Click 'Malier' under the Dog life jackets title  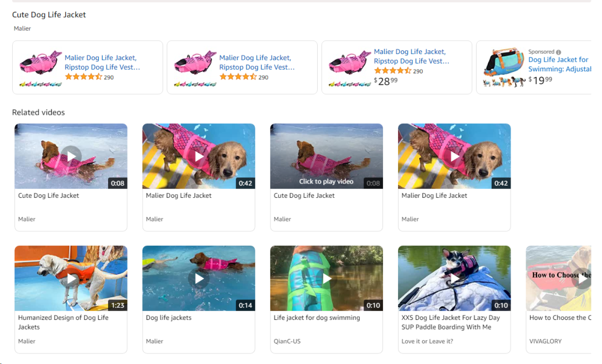coord(154,341)
